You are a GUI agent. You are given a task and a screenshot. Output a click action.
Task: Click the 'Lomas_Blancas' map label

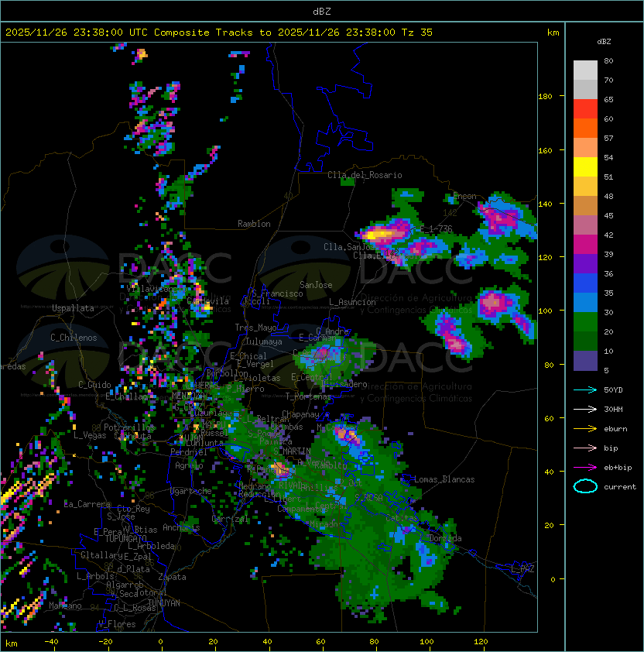pos(444,479)
